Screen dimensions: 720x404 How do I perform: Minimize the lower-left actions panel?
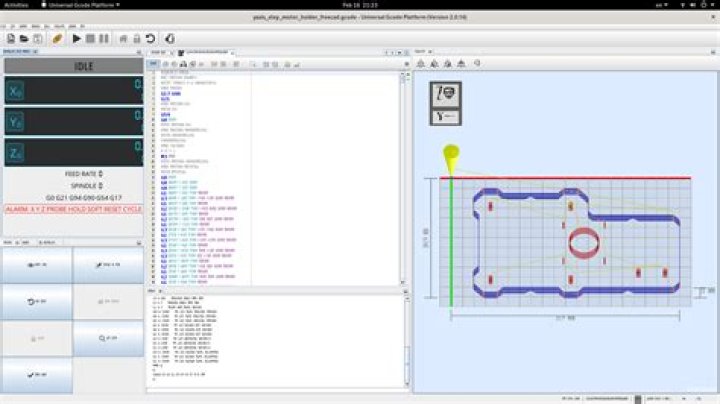(x=139, y=242)
